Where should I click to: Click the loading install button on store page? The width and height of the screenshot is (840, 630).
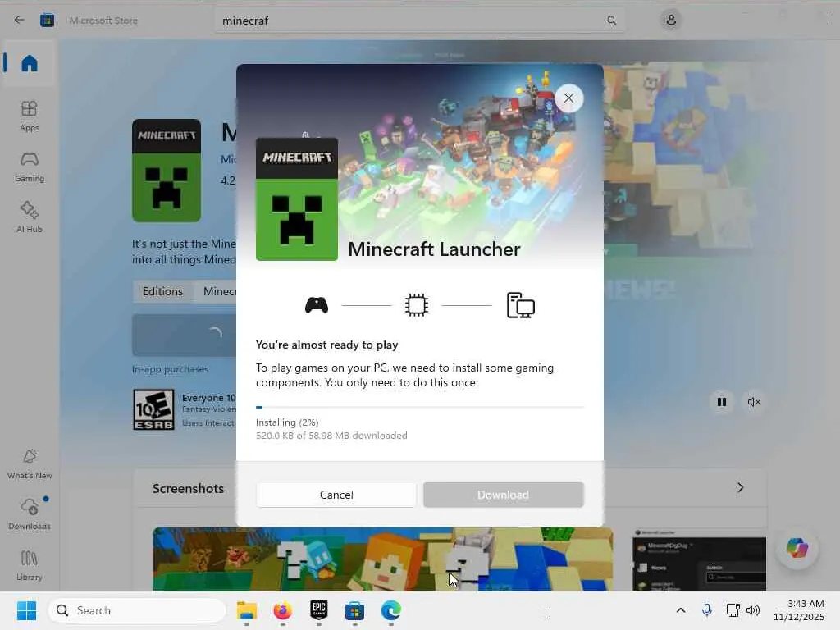coord(185,335)
